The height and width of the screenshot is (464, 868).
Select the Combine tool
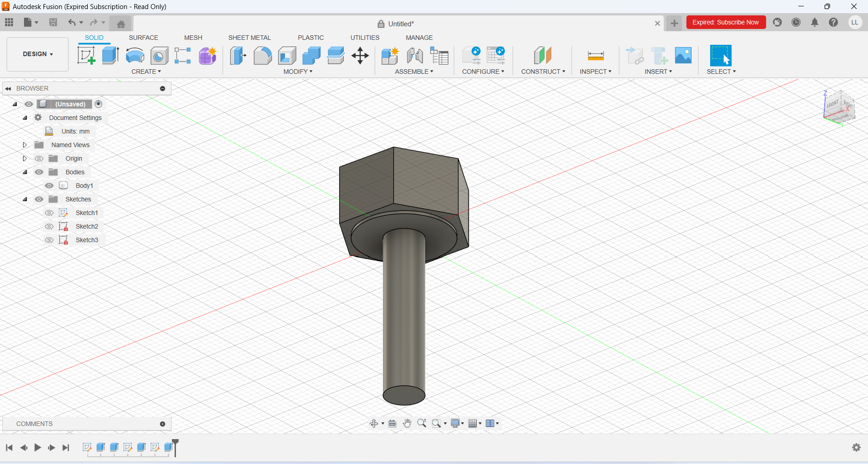[x=311, y=56]
